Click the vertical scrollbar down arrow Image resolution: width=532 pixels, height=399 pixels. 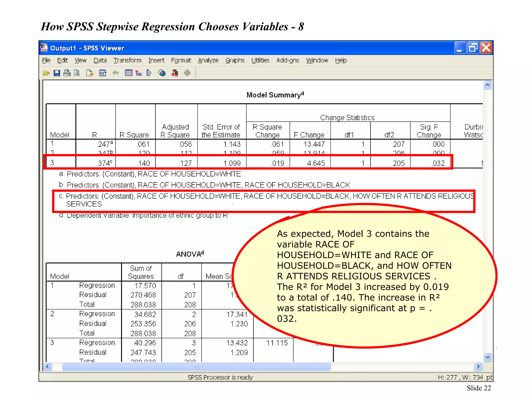point(488,357)
